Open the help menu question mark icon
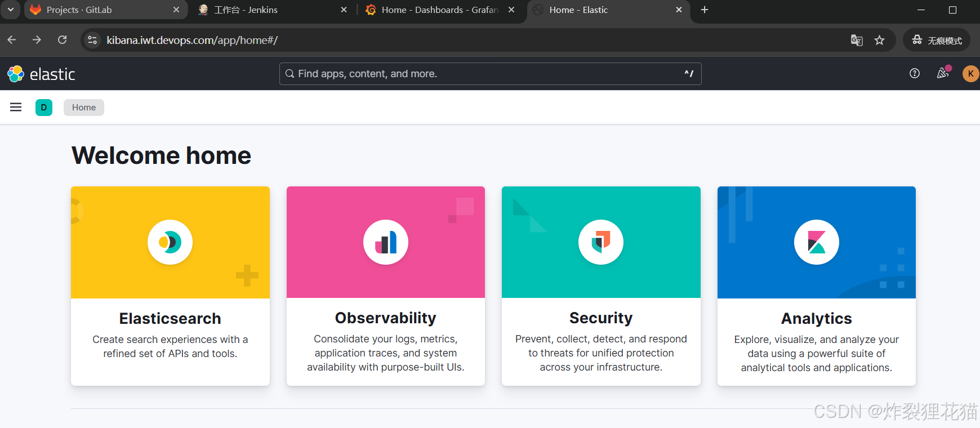980x428 pixels. coord(915,73)
